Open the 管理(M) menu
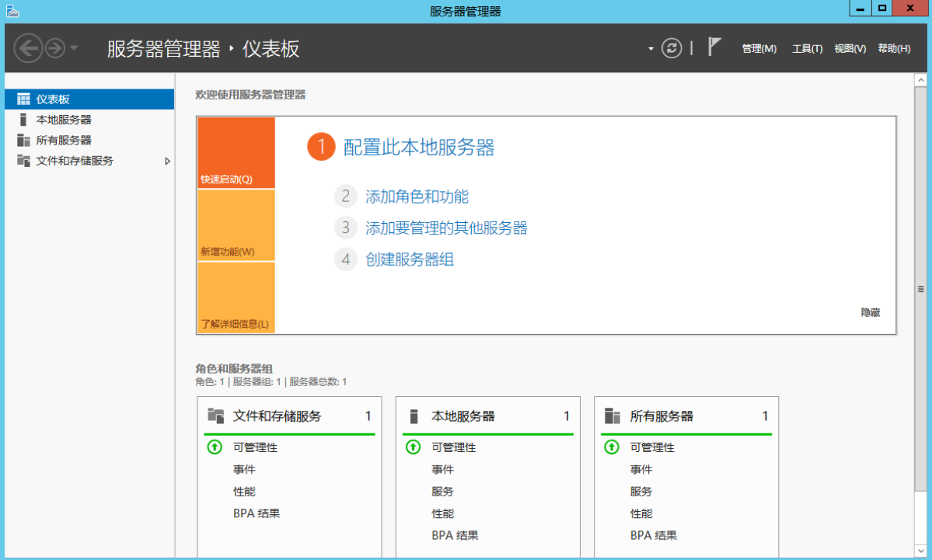The width and height of the screenshot is (932, 560). 759,48
